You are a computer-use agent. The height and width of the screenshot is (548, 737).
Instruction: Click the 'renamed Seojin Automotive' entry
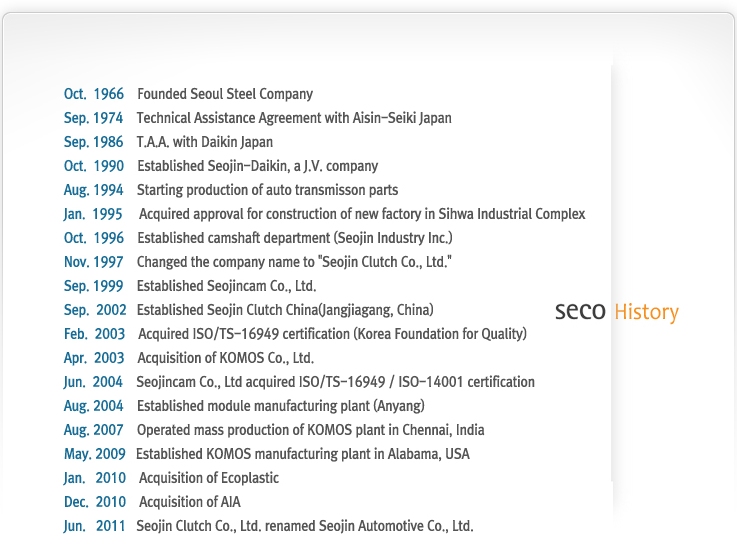click(305, 525)
